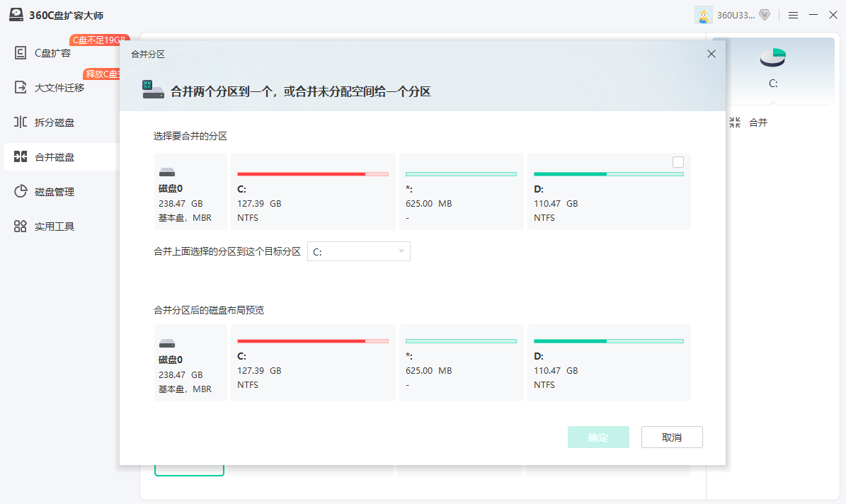Open the 磁盘管理 sidebar item

[62, 192]
